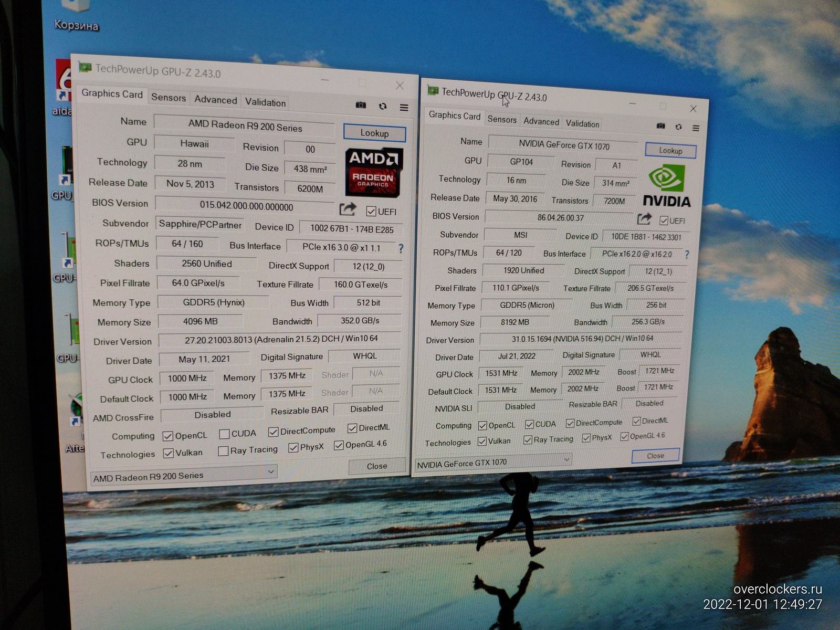The width and height of the screenshot is (840, 630).
Task: Click the Lookup button in AMD window
Action: (374, 133)
